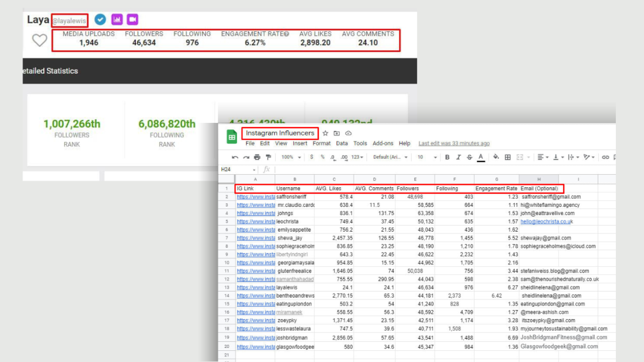
Task: Click the hello@leochrista.co.uk email link
Action: point(547,222)
